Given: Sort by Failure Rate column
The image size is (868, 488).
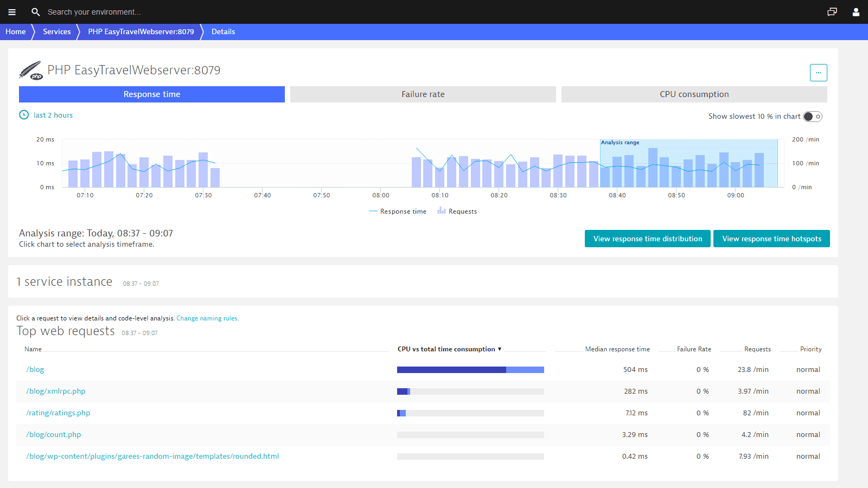Looking at the screenshot, I should coord(694,349).
